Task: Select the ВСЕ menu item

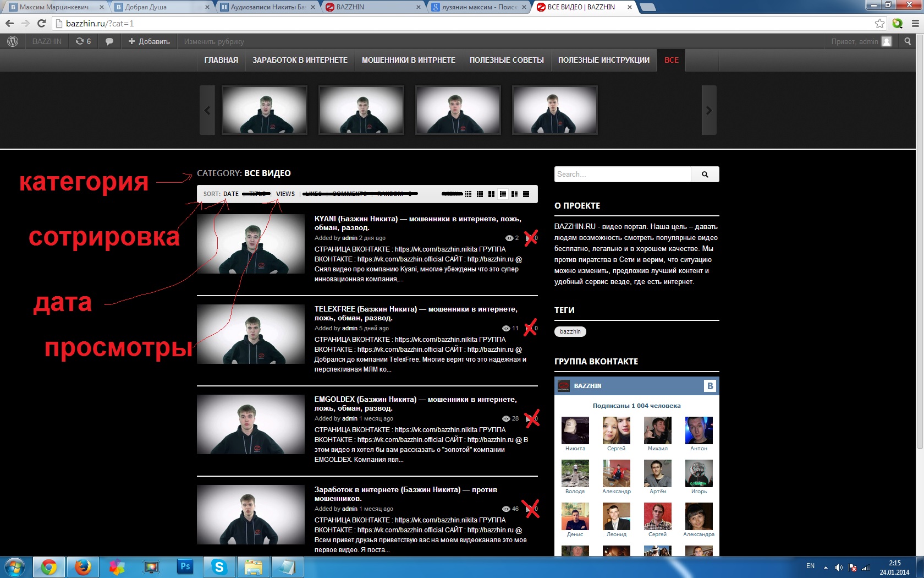Action: coord(671,60)
